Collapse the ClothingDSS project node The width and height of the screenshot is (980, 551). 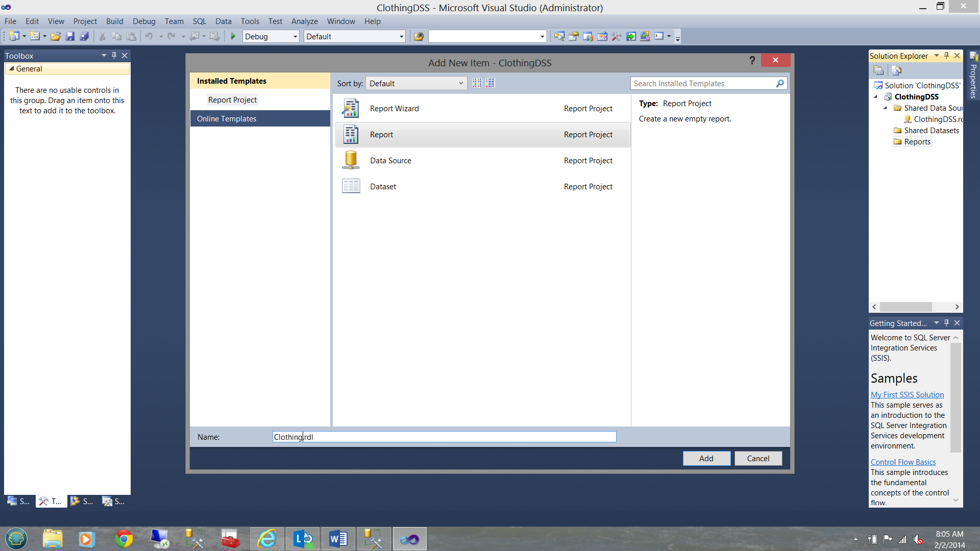(x=876, y=97)
